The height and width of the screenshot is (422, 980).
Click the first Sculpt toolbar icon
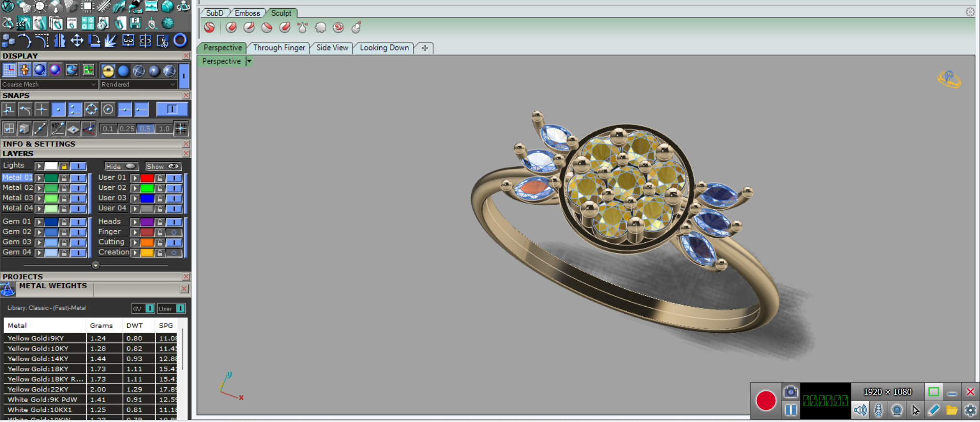[209, 28]
